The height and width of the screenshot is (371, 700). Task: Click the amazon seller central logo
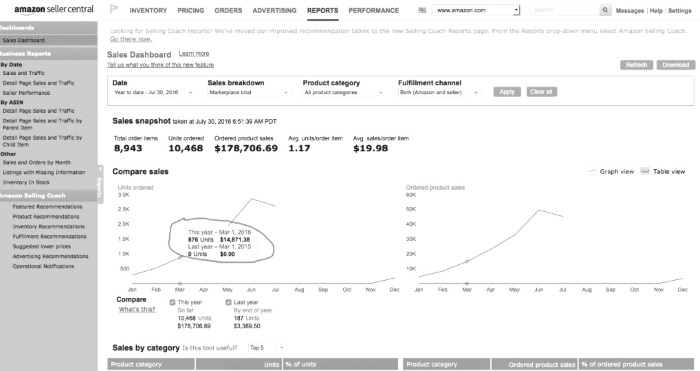coord(54,9)
